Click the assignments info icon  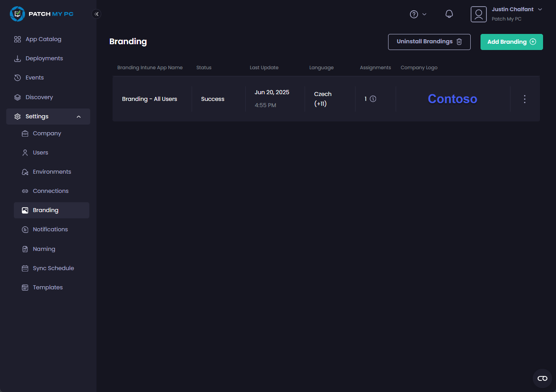(373, 99)
